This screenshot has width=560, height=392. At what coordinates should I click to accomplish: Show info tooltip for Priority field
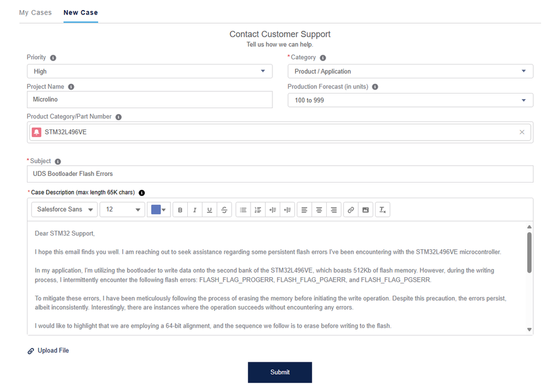(x=53, y=58)
